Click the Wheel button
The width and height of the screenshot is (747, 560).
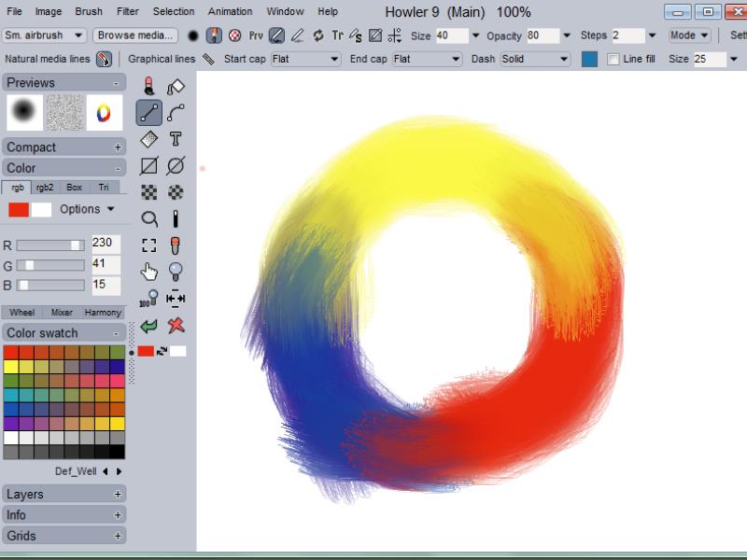[21, 313]
